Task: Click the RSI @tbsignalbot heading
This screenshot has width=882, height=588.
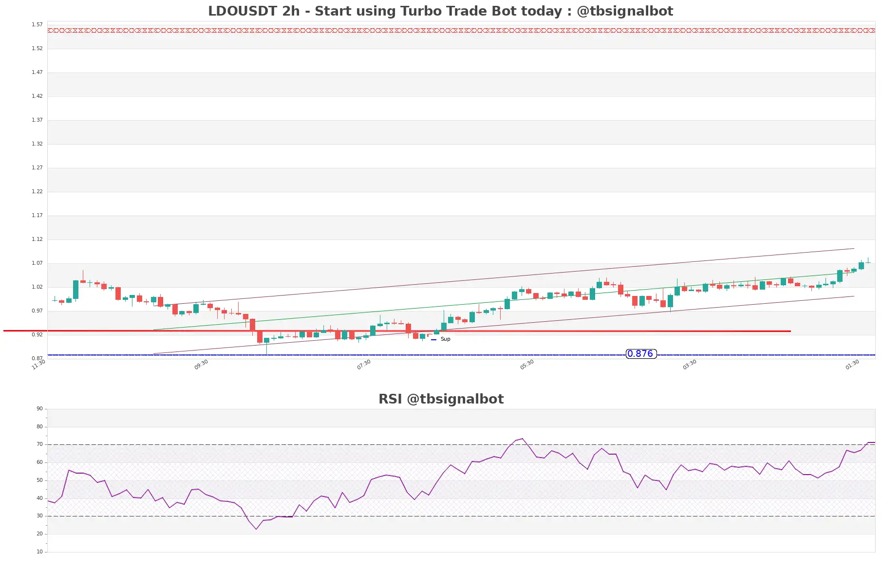Action: click(x=441, y=399)
